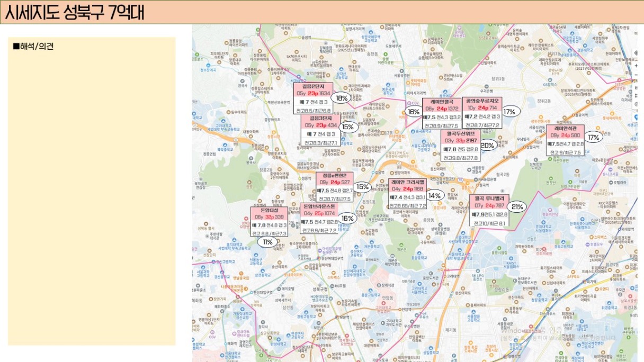Image resolution: width=644 pixels, height=362 pixels.
Task: Select the 16% oval beside 돈암브라운스톤
Action: [347, 218]
